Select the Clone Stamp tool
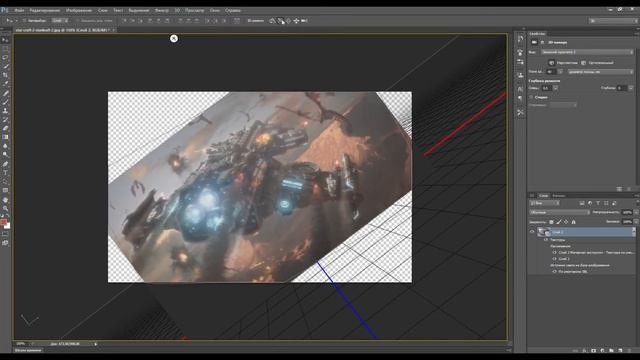 pyautogui.click(x=5, y=111)
